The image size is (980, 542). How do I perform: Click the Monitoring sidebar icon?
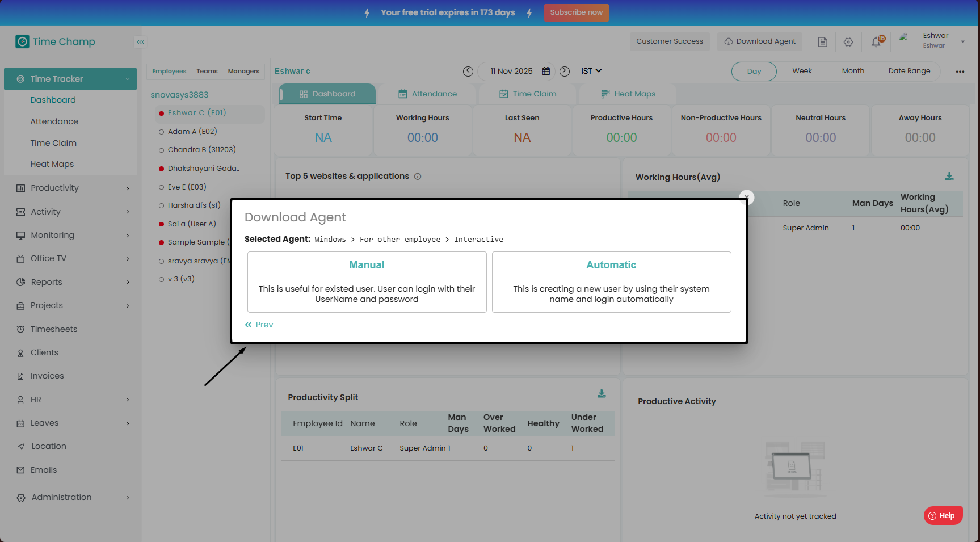point(20,236)
